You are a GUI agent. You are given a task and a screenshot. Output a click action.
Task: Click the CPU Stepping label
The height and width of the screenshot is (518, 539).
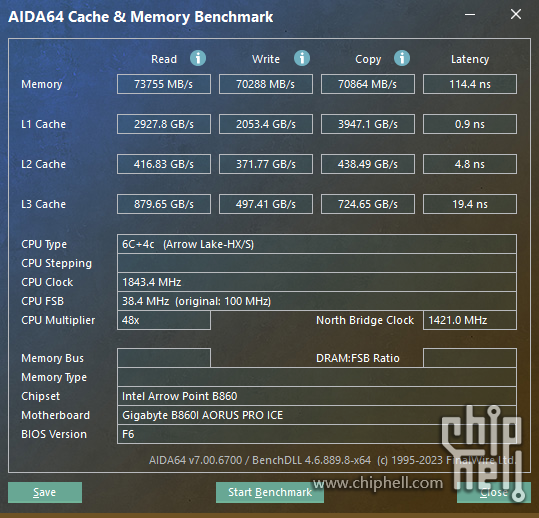click(x=57, y=264)
